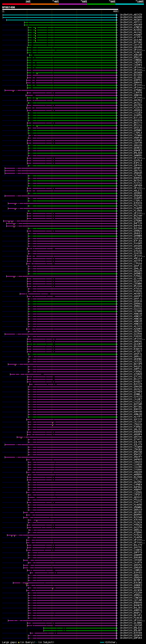Click label UniRef100_P45626
The height and width of the screenshot is (644, 146).
[x=131, y=525]
